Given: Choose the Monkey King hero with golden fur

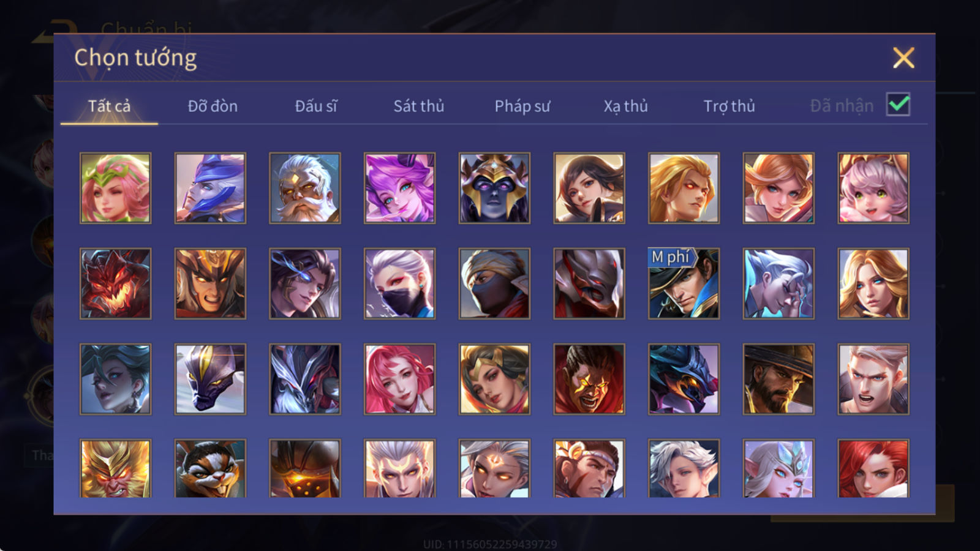Looking at the screenshot, I should (x=115, y=468).
